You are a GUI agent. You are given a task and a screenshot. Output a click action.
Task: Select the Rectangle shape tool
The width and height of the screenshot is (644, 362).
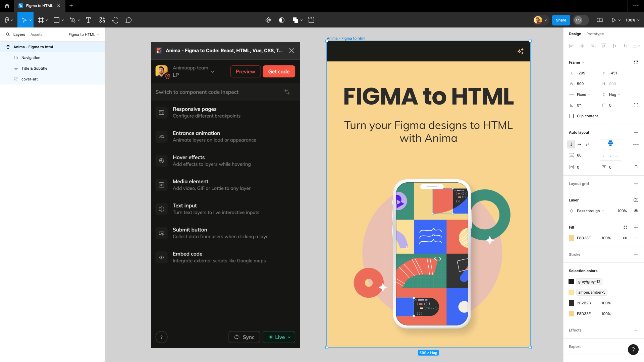57,20
